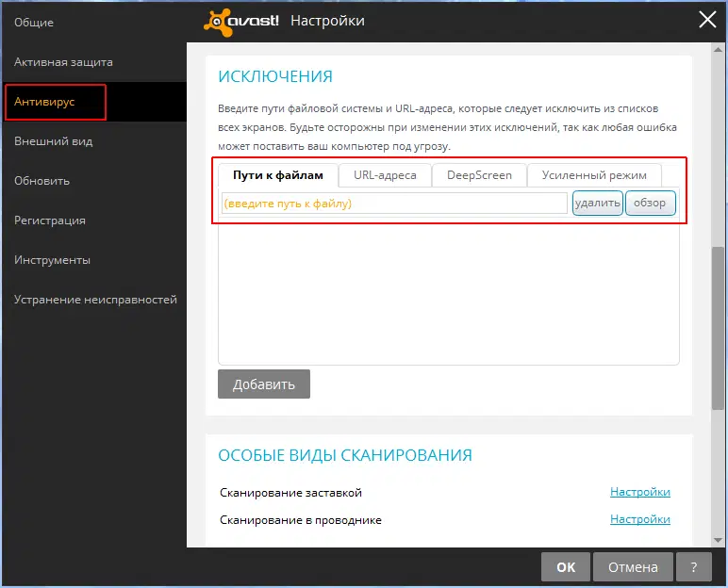Click the scrollbar up arrow
Screen dimensions: 728x588
point(718,49)
